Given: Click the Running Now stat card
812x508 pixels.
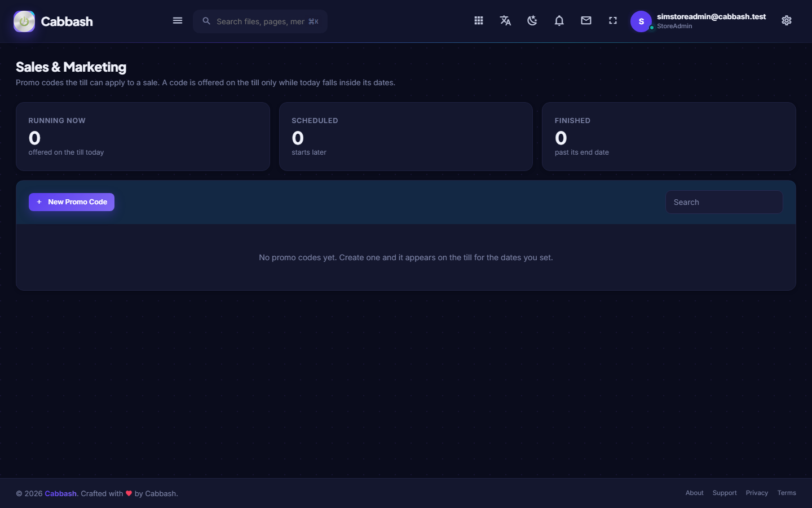Looking at the screenshot, I should (143, 137).
